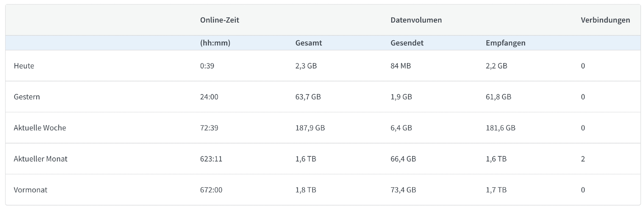Select the Vormonat row label
This screenshot has height=211, width=644.
click(31, 190)
